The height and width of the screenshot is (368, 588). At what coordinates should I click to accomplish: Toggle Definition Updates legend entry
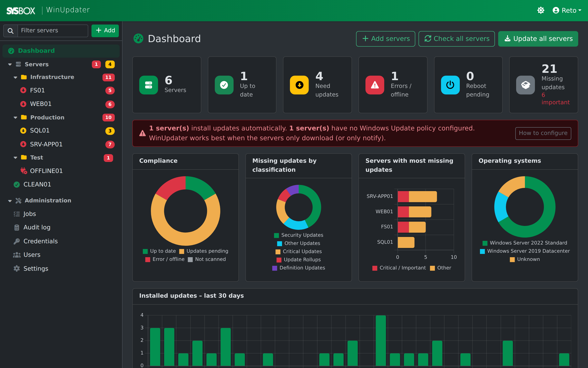[x=299, y=268]
